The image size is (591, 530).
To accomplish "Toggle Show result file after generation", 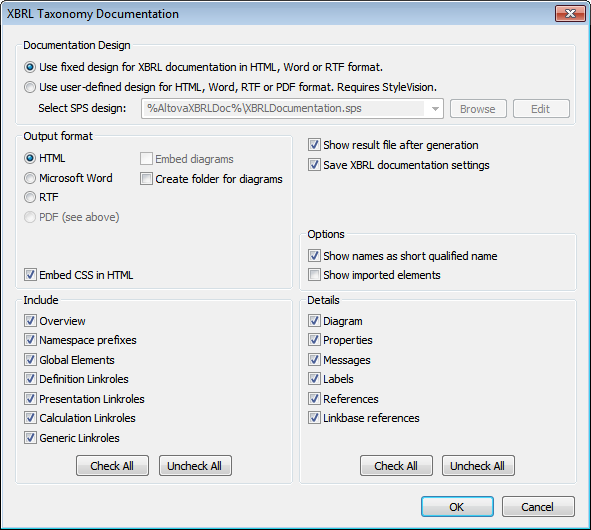I will point(314,145).
